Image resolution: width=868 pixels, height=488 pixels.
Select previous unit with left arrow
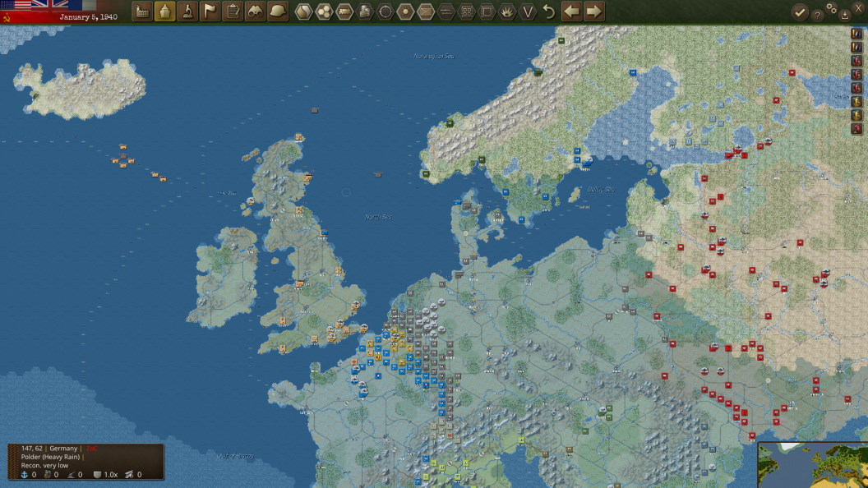click(572, 11)
